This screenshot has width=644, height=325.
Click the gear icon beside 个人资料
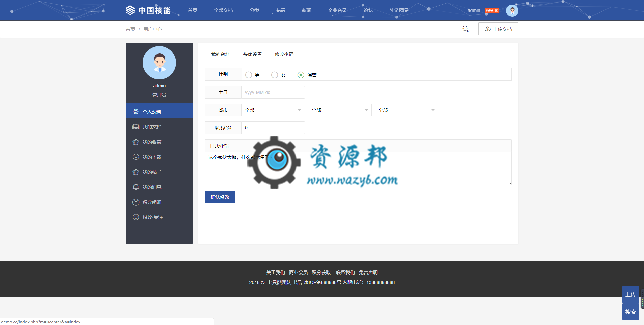pyautogui.click(x=136, y=112)
